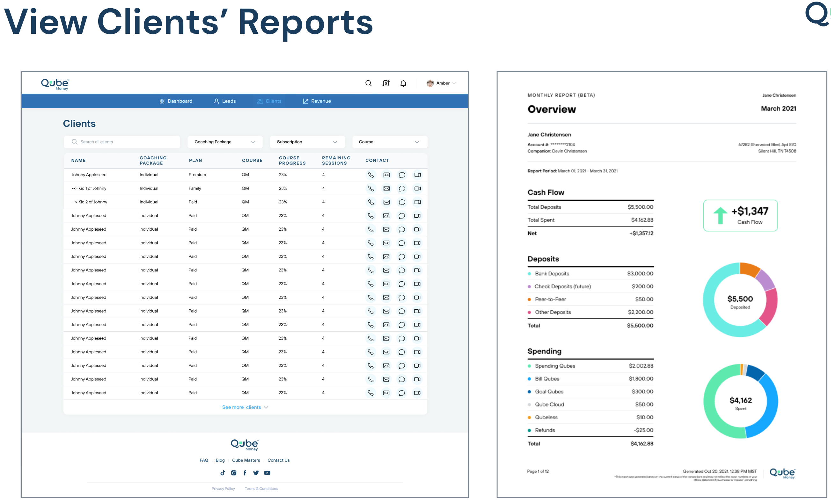Email the Premium plan Johnny Appleseed client

click(x=386, y=175)
